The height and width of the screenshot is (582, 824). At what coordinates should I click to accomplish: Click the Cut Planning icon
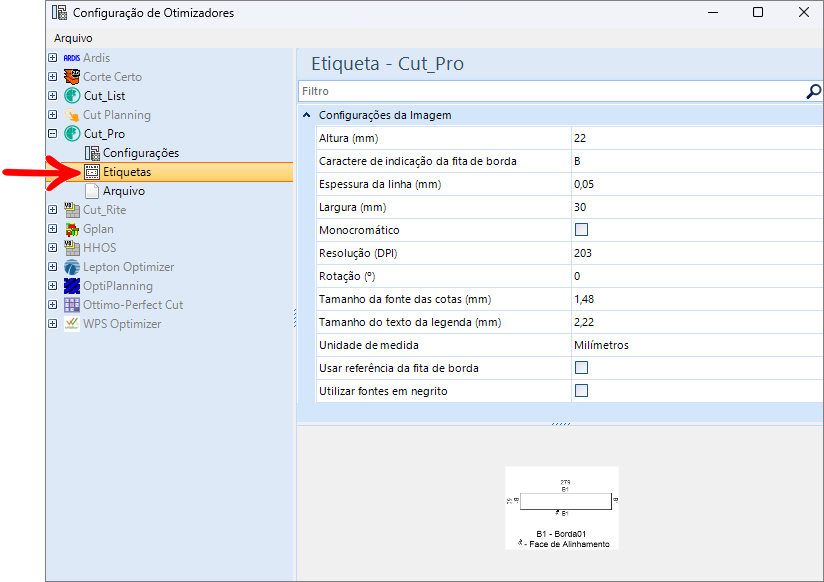[71, 115]
